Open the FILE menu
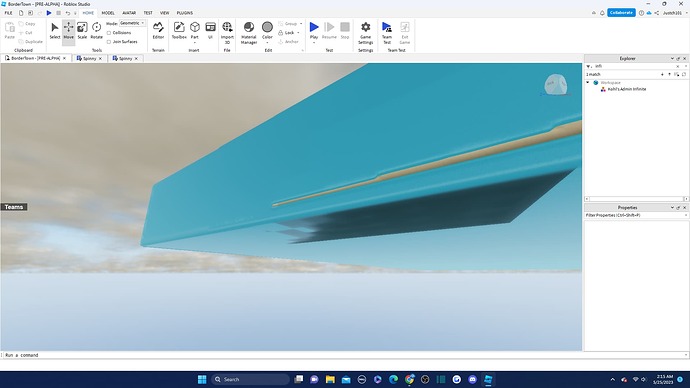The height and width of the screenshot is (388, 690). click(x=8, y=13)
